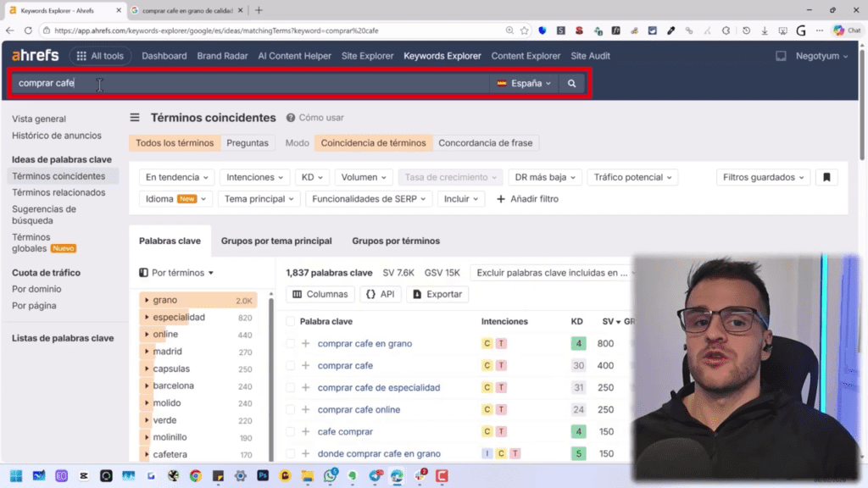Screen dimensions: 868x488
Task: Click the Ahrefs logo
Action: [x=35, y=56]
